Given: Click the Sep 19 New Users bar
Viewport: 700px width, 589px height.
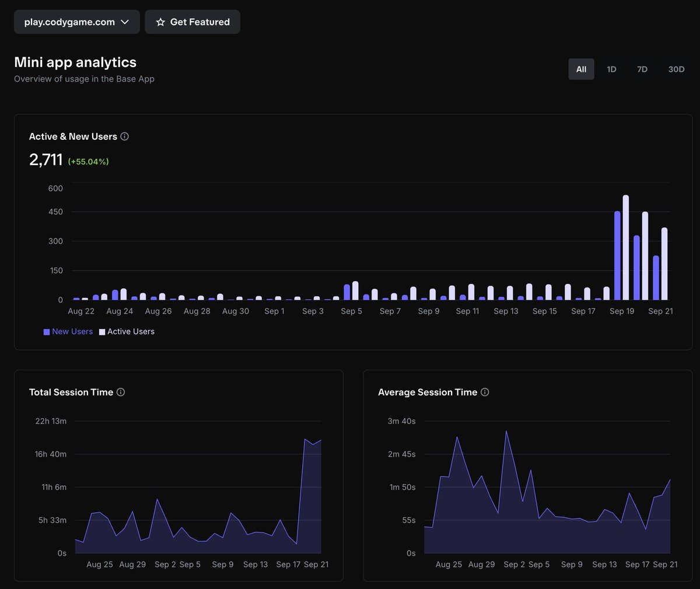Looking at the screenshot, I should pos(617,255).
